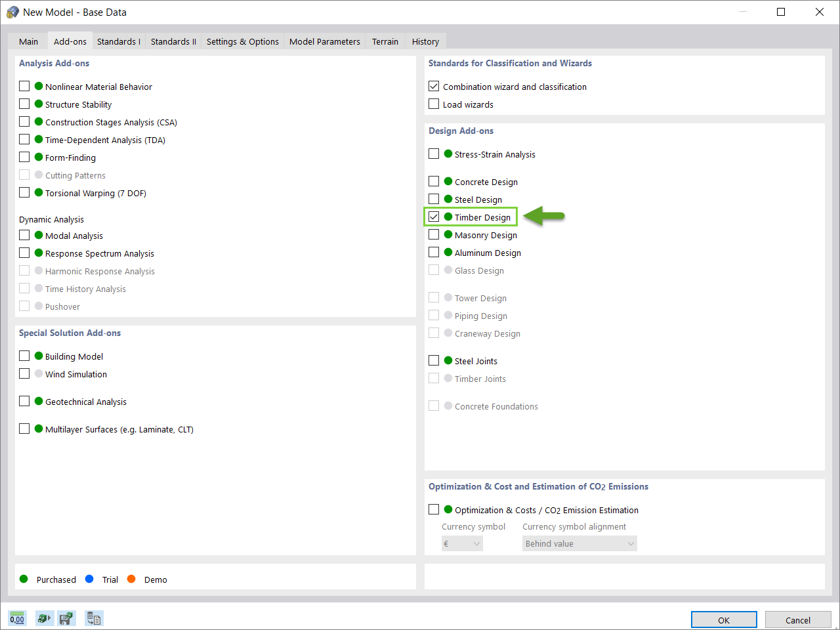Open the Currency symbol dropdown
Viewport: 840px width, 630px height.
(x=462, y=543)
